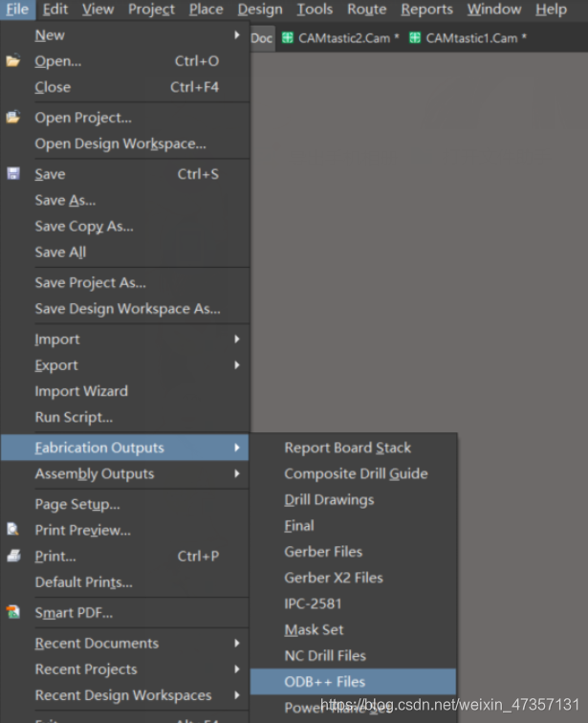Click the Open folder icon
The height and width of the screenshot is (723, 588).
tap(12, 60)
